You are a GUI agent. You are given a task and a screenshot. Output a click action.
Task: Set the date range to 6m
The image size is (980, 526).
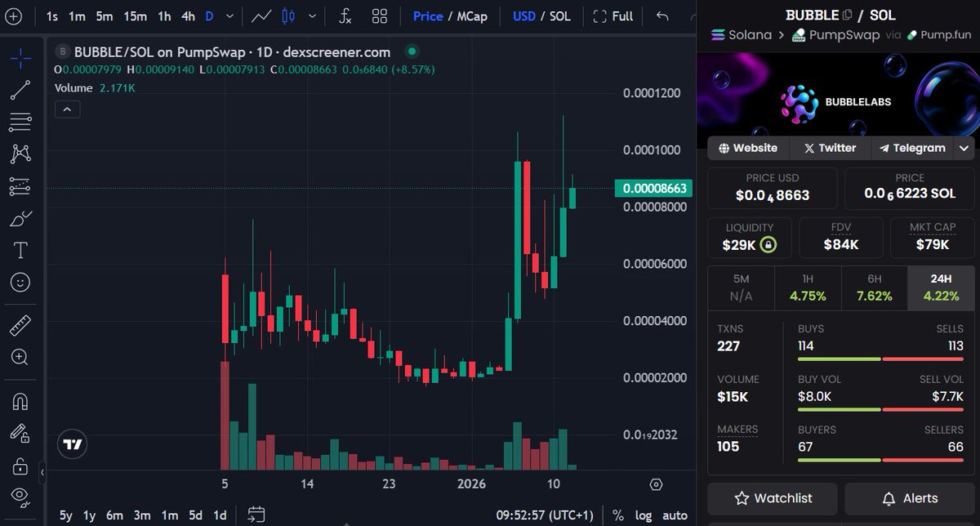click(x=114, y=515)
